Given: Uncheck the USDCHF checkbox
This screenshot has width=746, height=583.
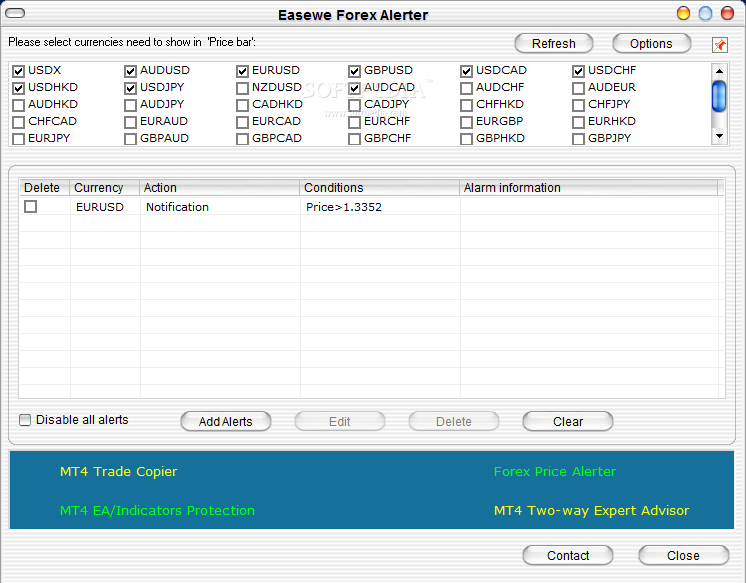Looking at the screenshot, I should click(x=578, y=71).
